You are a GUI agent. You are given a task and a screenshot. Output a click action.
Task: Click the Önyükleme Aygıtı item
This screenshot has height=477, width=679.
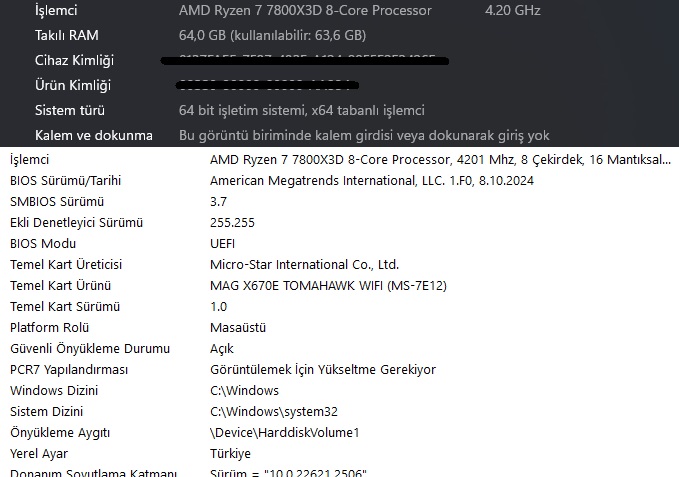tap(60, 433)
